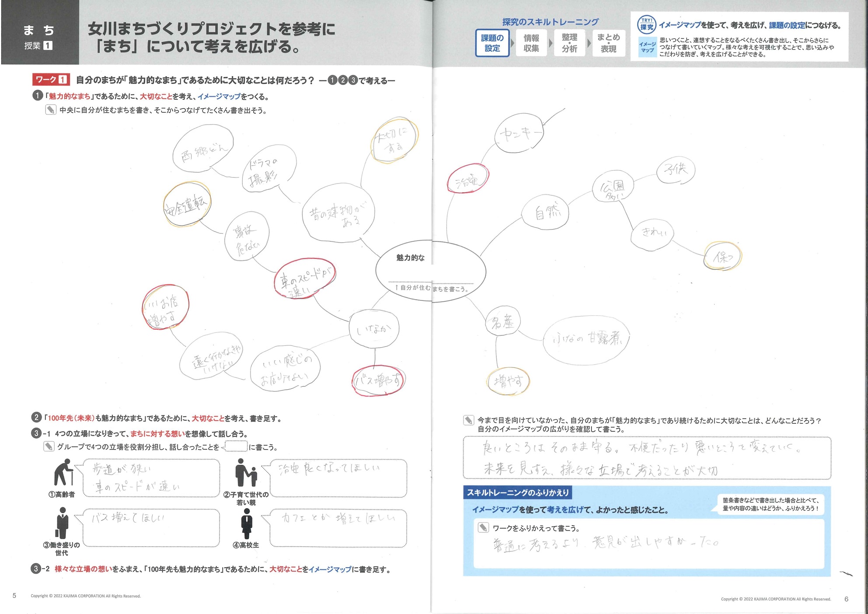Image resolution: width=868 pixels, height=614 pixels.
Task: Click the title 女川まちづくりプロジェクトを参考に
Action: click(x=211, y=29)
